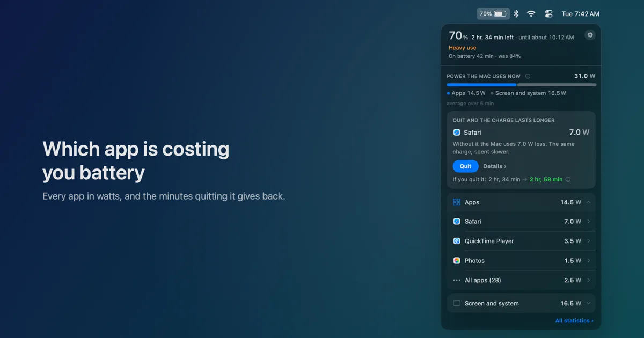Click the 70% battery menu bar item
The image size is (644, 338).
(x=493, y=14)
